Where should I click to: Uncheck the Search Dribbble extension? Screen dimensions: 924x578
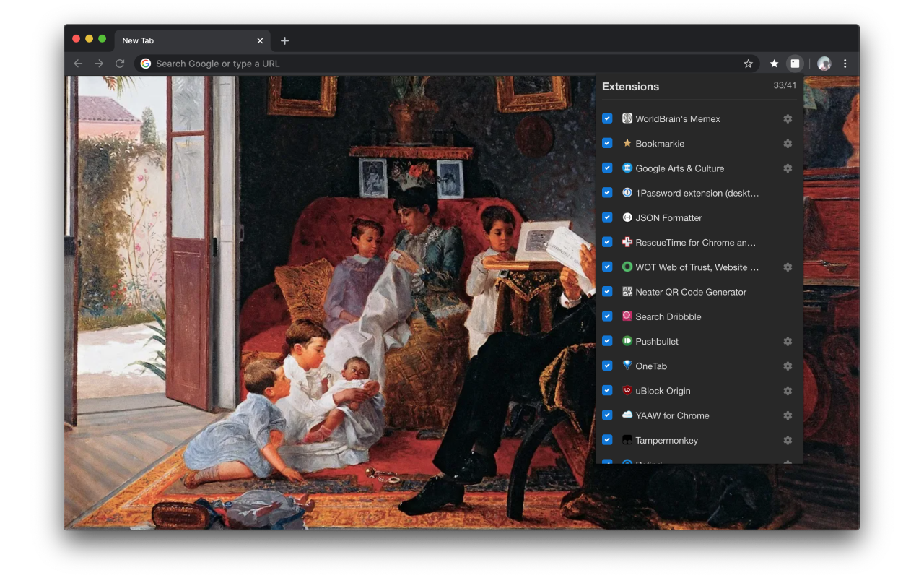(607, 316)
